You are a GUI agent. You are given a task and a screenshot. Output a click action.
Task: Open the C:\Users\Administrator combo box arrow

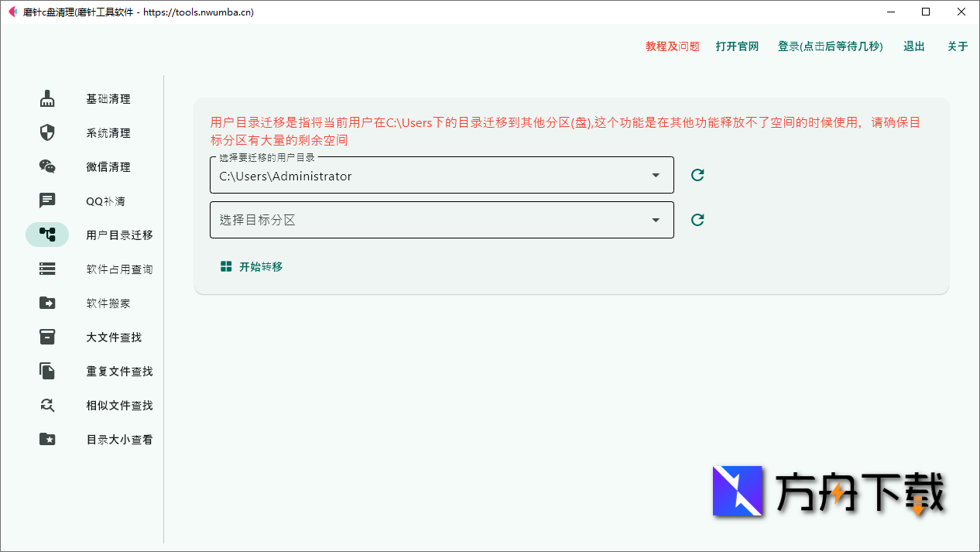coord(655,175)
